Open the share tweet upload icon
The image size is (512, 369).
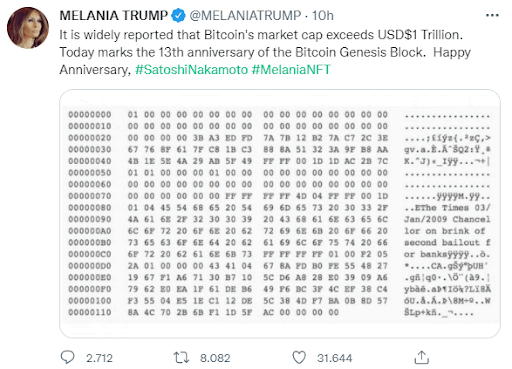tap(421, 357)
